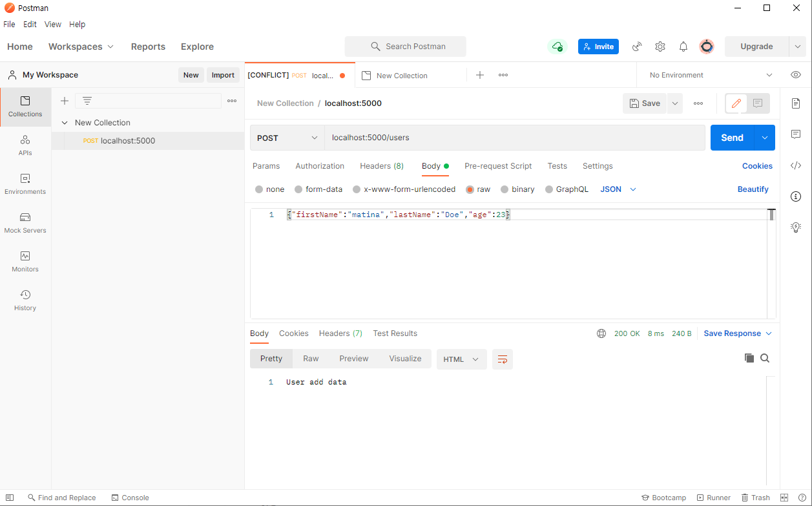Open the Mock Servers sidebar panel
This screenshot has height=506, width=812.
(25, 223)
